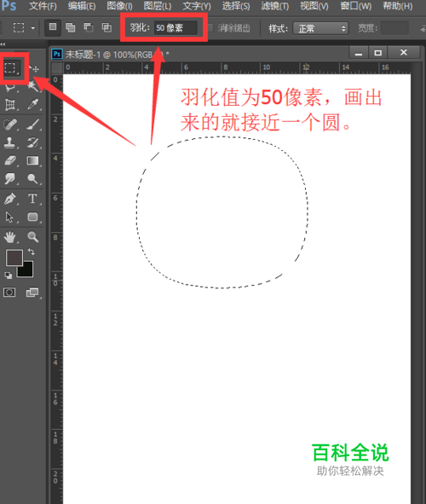Enable Subtract from Selection mode

[89, 28]
